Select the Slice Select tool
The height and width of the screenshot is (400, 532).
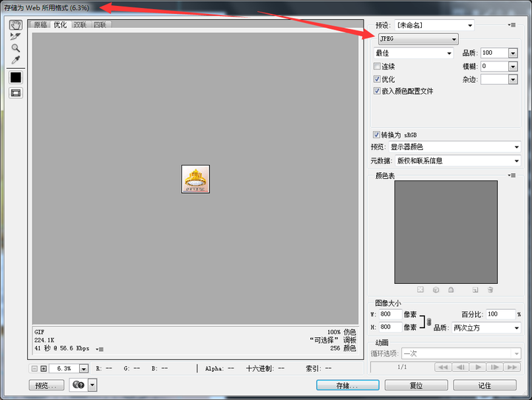pos(16,36)
